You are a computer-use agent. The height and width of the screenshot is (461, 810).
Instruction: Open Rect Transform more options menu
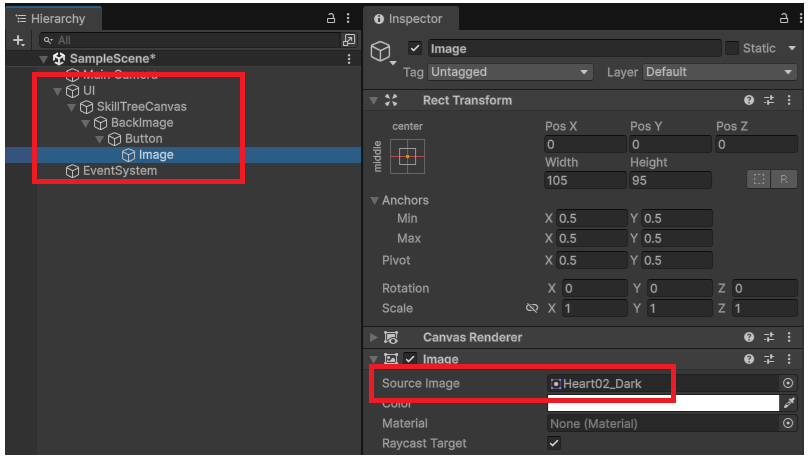point(789,100)
